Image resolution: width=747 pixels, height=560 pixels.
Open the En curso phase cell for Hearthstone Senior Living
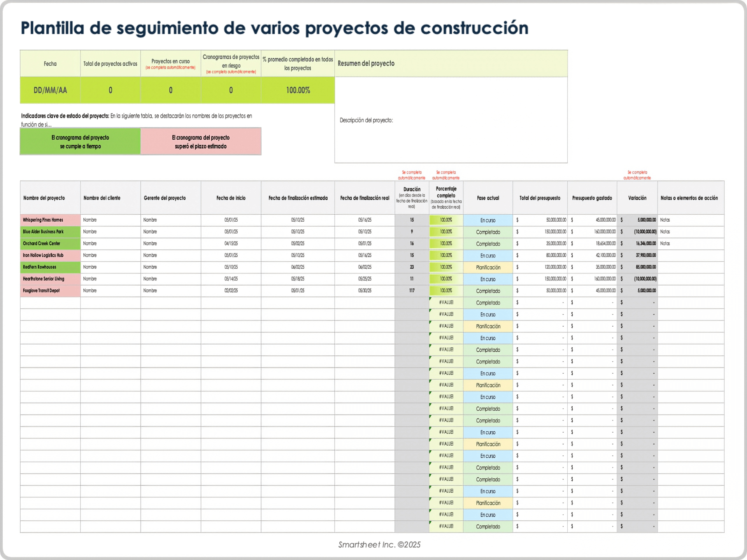tap(488, 279)
